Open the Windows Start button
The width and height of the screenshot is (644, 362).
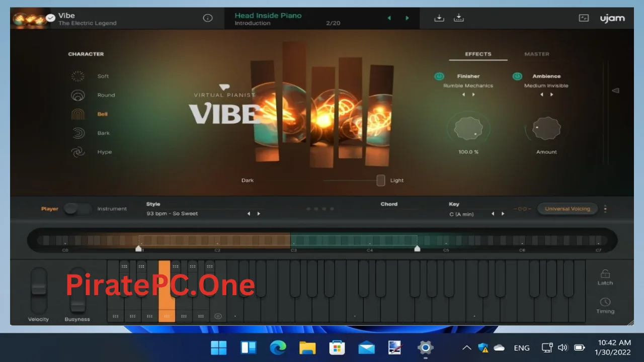pos(219,347)
